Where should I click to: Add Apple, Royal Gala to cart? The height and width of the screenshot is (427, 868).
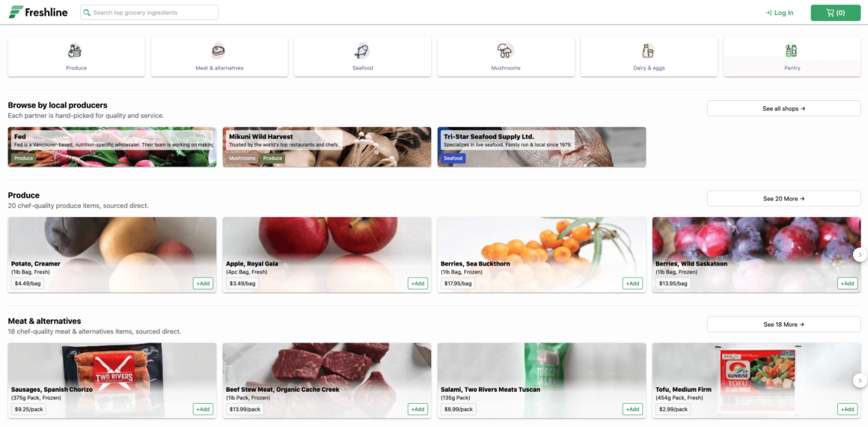(418, 283)
